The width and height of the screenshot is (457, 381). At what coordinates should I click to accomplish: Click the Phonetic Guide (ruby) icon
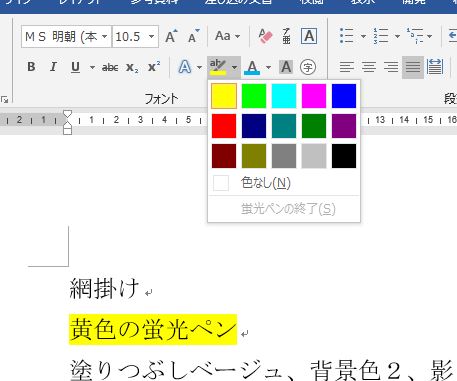pos(286,36)
